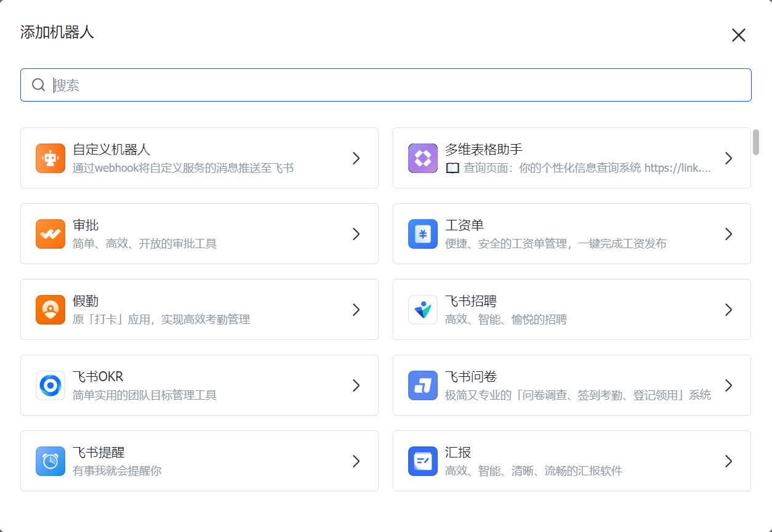Viewport: 772px width, 532px height.
Task: Click the orange 审批 approval icon
Action: click(x=50, y=234)
